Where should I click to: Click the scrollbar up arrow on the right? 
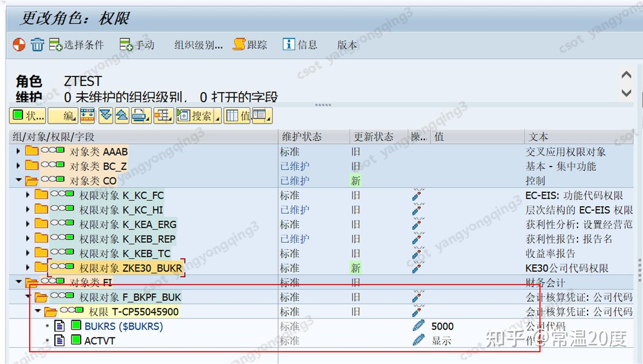[x=627, y=74]
